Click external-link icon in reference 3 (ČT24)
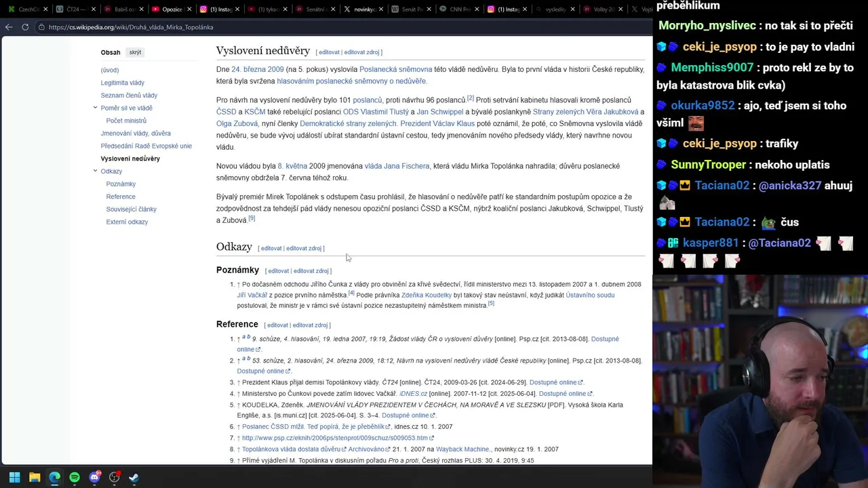 point(580,383)
